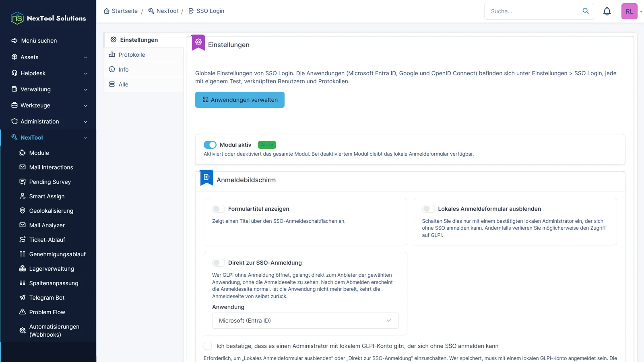Click the Geolokalisierung pin icon
Viewport: 644px width, 362px height.
point(23,210)
